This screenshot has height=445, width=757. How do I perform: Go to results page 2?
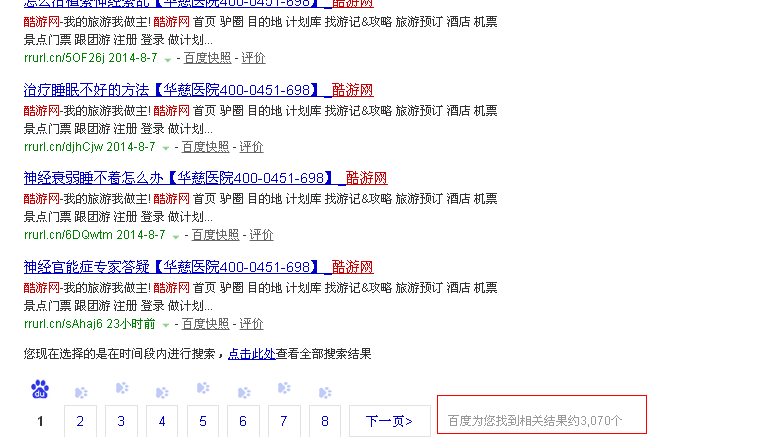80,421
